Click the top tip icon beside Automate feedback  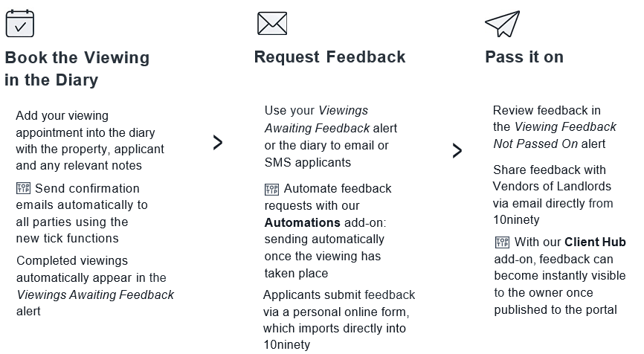[272, 189]
